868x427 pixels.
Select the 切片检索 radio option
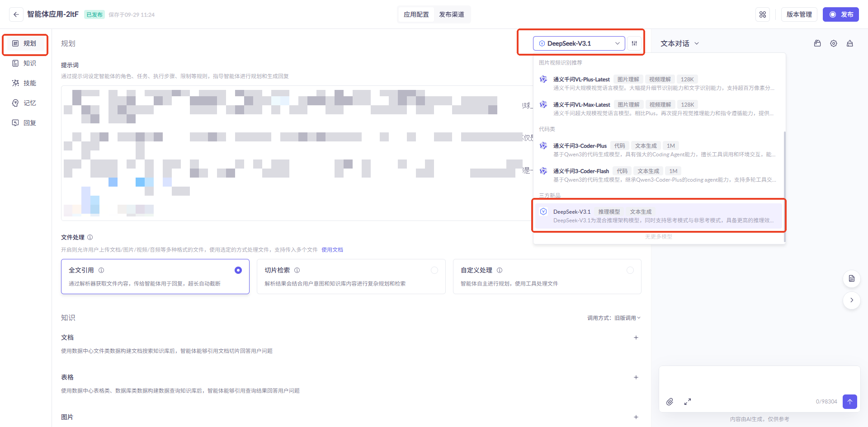tap(434, 270)
